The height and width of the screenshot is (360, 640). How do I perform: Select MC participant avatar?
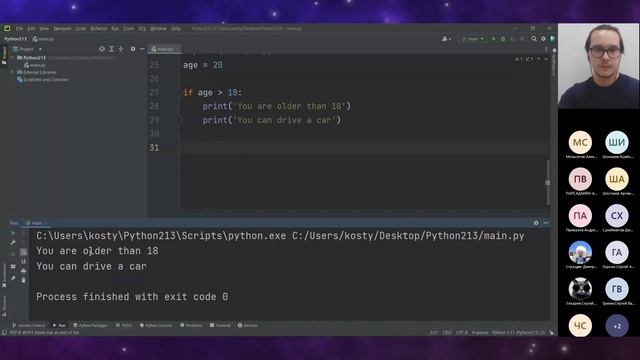(580, 142)
